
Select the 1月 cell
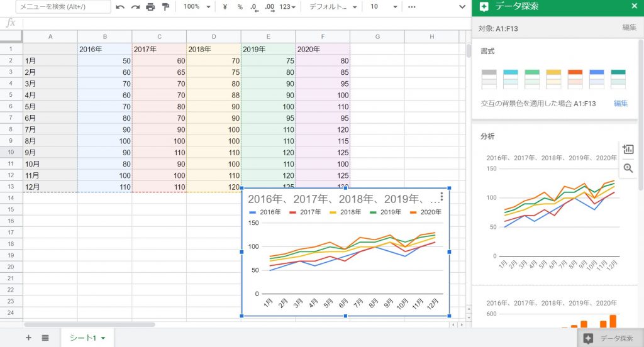(x=50, y=61)
